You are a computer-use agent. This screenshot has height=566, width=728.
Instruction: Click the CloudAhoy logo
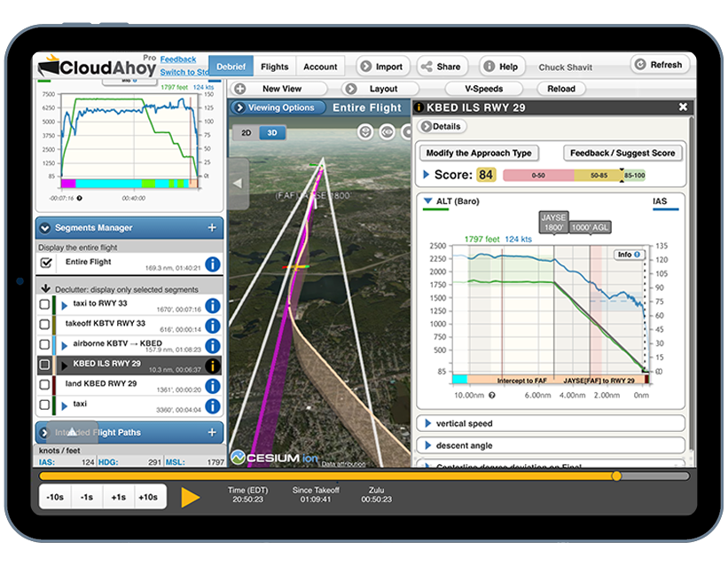pyautogui.click(x=98, y=67)
